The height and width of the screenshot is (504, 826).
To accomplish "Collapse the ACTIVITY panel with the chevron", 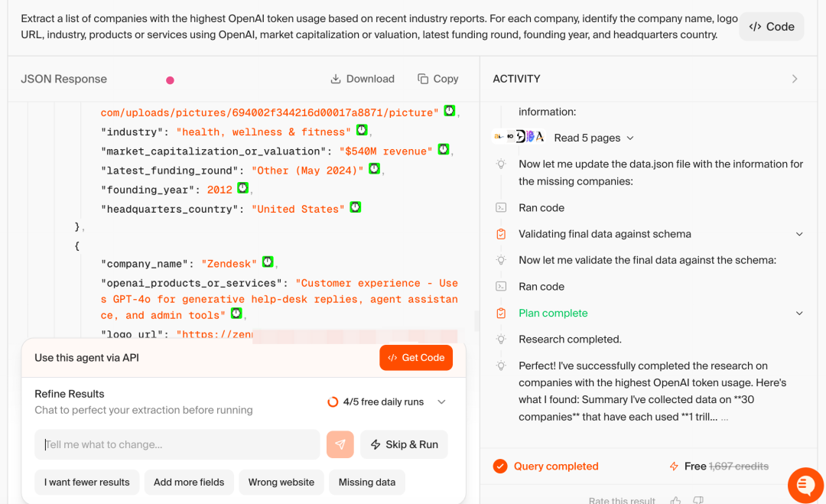I will [x=795, y=79].
